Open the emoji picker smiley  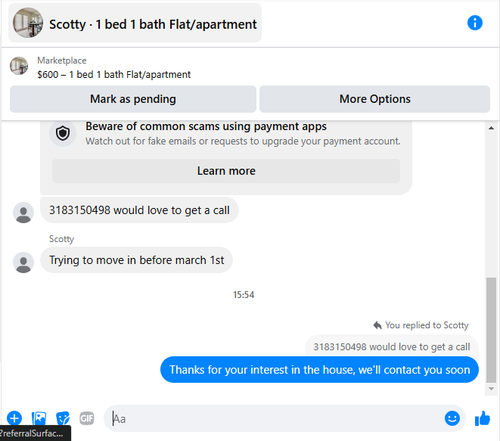(452, 418)
